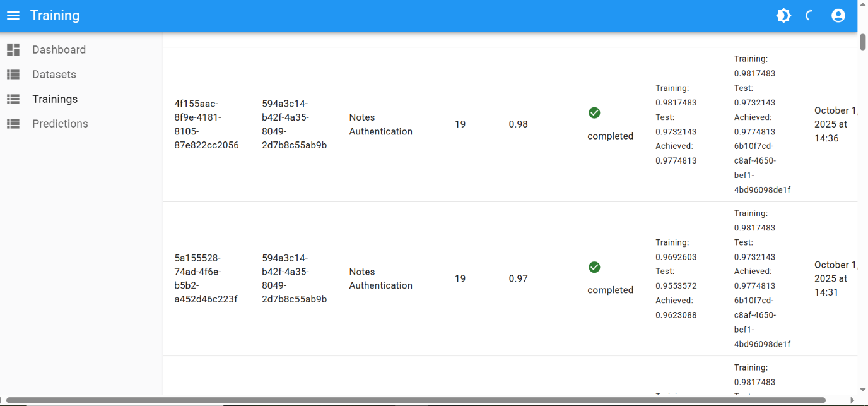Select training ID starting with 5a155528
868x406 pixels.
(206, 278)
